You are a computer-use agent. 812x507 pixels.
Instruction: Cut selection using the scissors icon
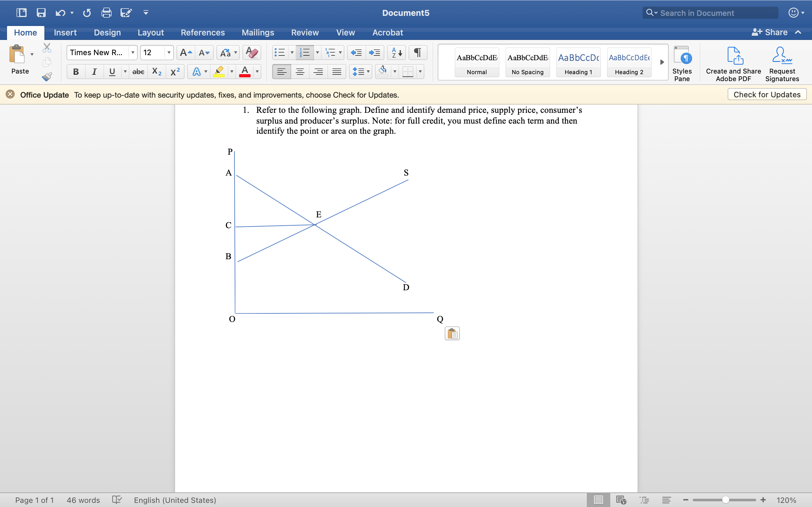47,47
